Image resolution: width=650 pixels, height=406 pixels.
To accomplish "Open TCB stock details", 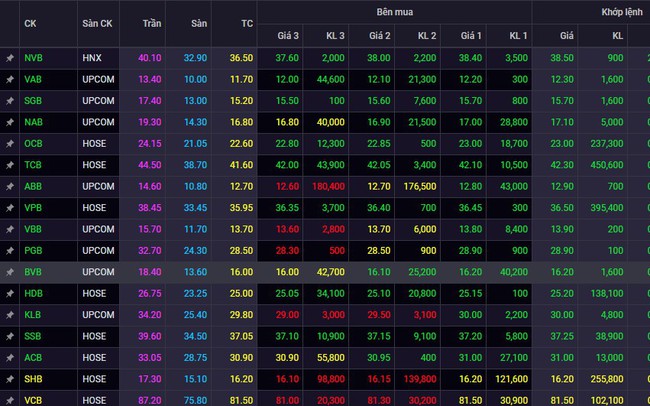I will (x=33, y=165).
